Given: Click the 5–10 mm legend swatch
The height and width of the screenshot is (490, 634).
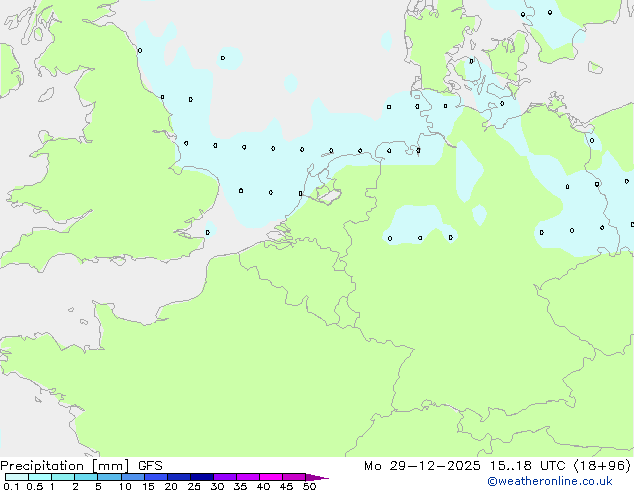Looking at the screenshot, I should point(109,477).
